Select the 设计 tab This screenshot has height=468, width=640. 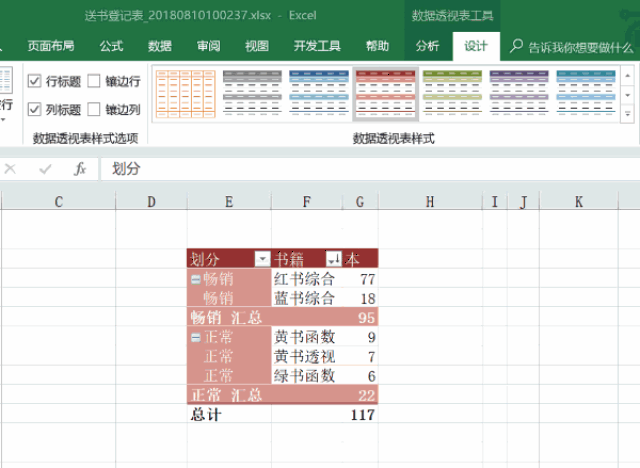476,46
